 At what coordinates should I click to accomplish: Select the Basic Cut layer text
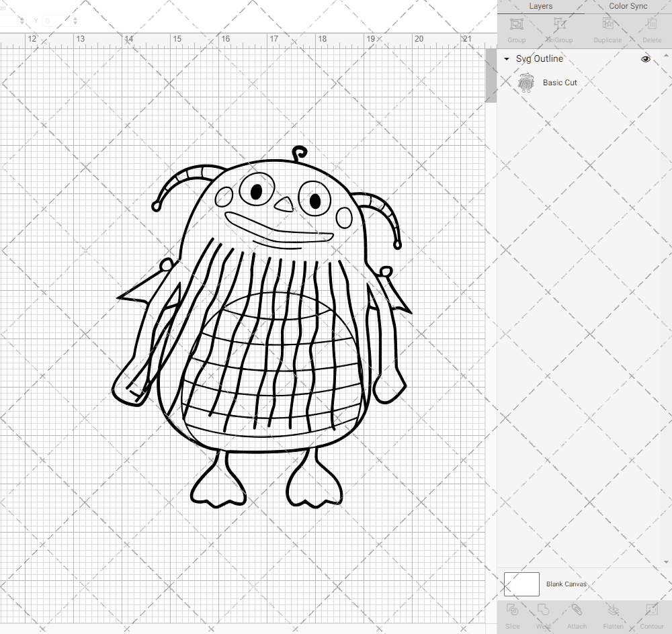pyautogui.click(x=560, y=83)
